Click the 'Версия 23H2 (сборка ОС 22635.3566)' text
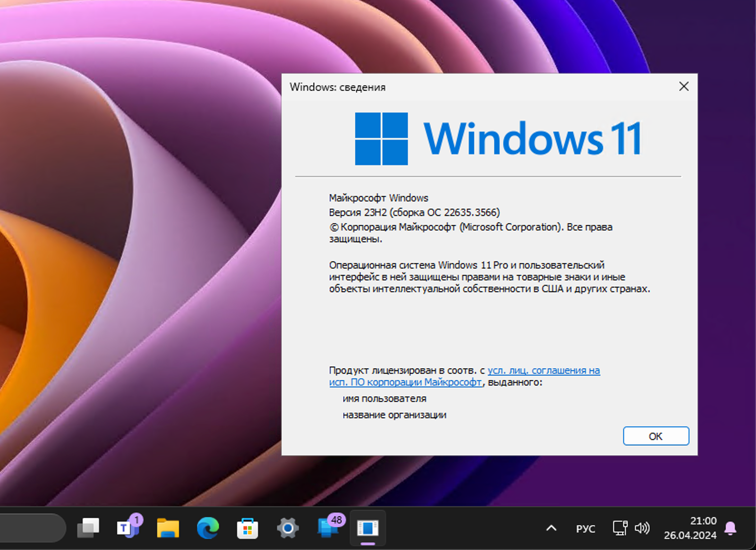This screenshot has width=756, height=550. click(x=414, y=213)
